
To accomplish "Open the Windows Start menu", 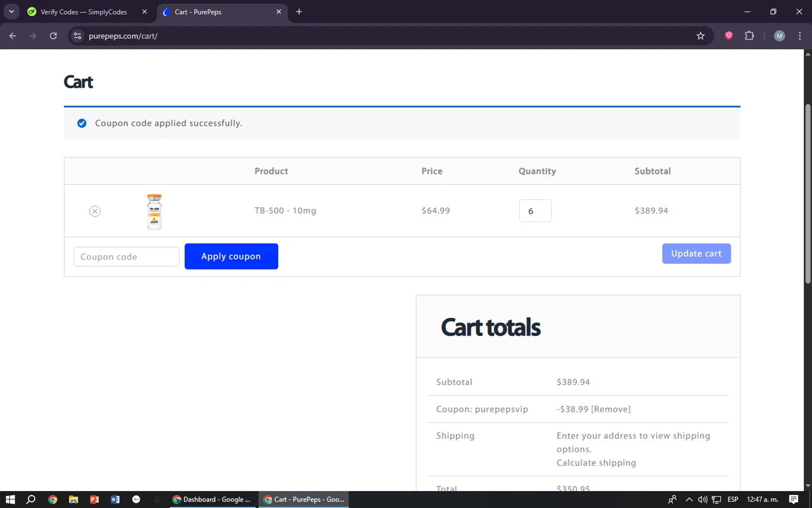I will (10, 499).
